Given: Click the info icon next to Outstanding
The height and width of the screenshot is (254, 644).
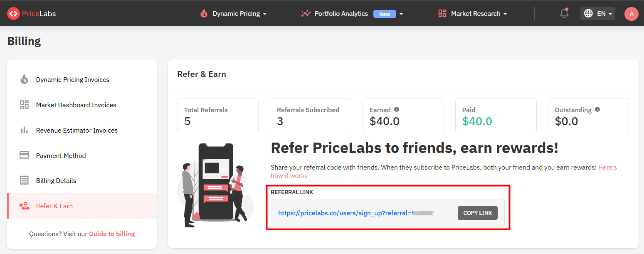Looking at the screenshot, I should (597, 109).
